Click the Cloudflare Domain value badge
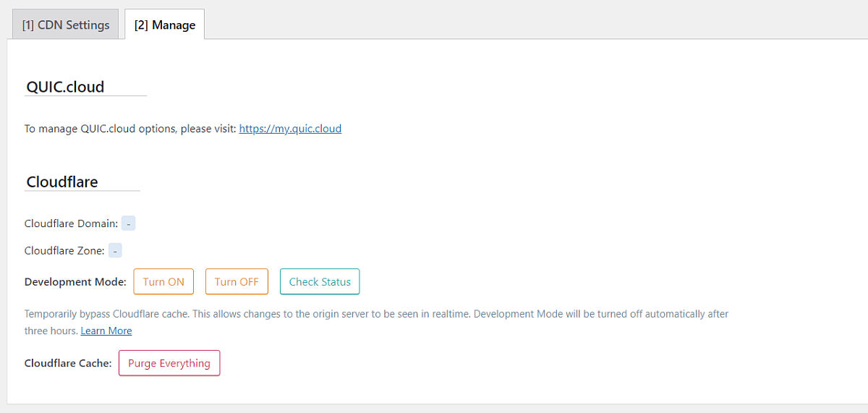Image resolution: width=868 pixels, height=413 pixels. [128, 223]
